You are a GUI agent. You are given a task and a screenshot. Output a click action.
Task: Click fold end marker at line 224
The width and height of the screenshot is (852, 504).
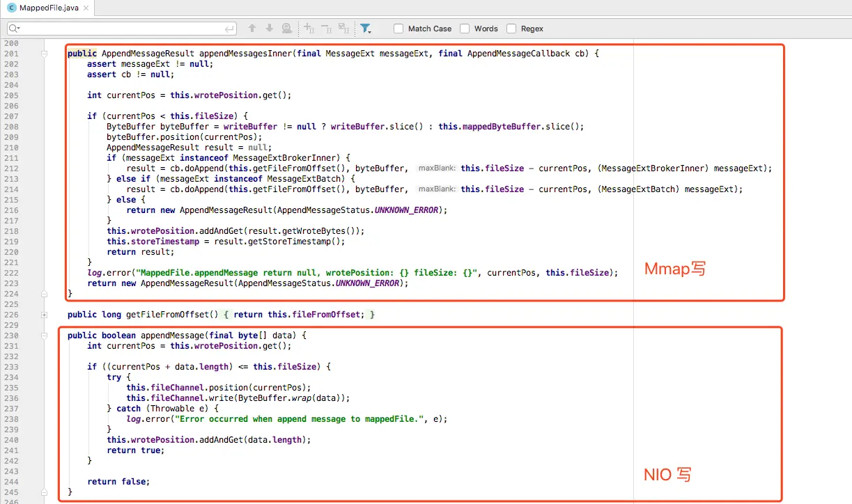tap(44, 294)
